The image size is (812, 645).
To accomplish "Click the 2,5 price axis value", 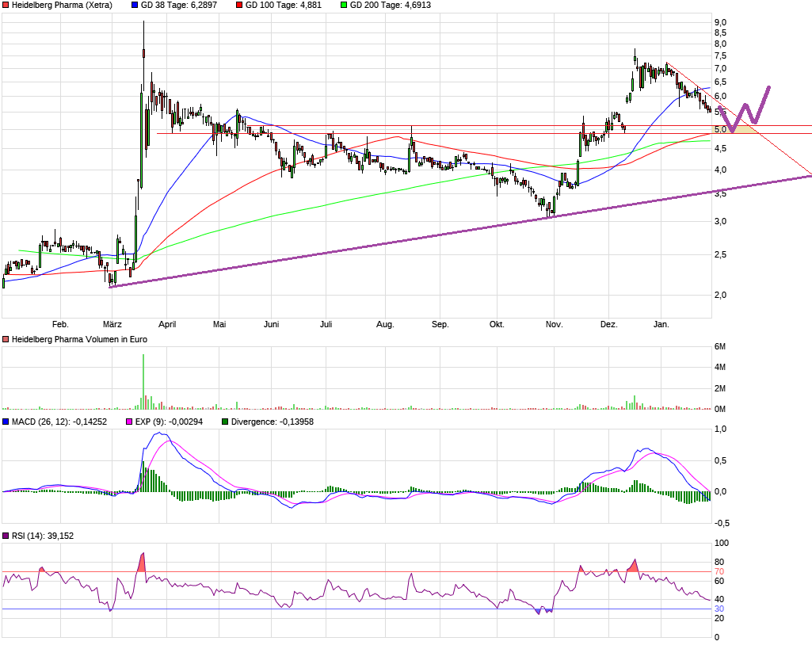I will [720, 255].
